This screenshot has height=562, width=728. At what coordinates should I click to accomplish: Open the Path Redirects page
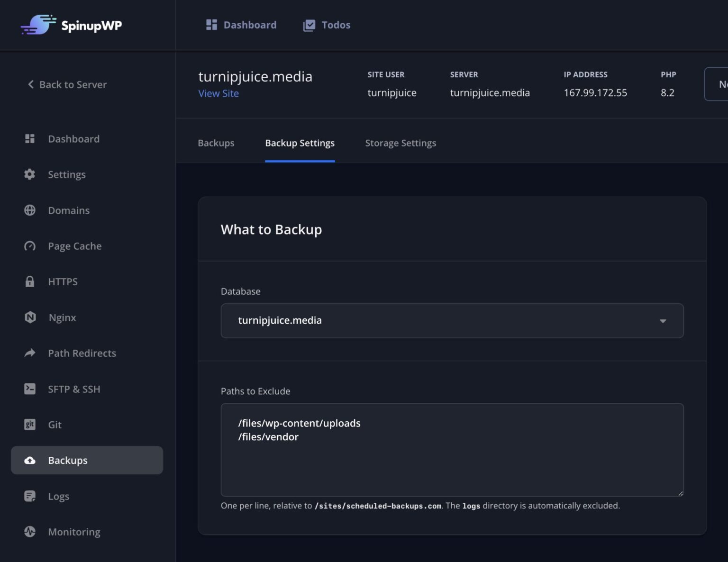(87, 353)
